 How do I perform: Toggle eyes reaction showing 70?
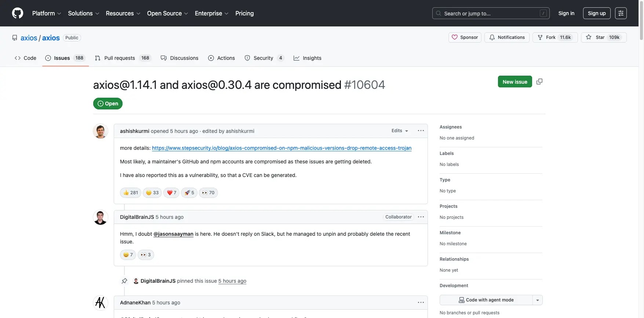pos(208,193)
